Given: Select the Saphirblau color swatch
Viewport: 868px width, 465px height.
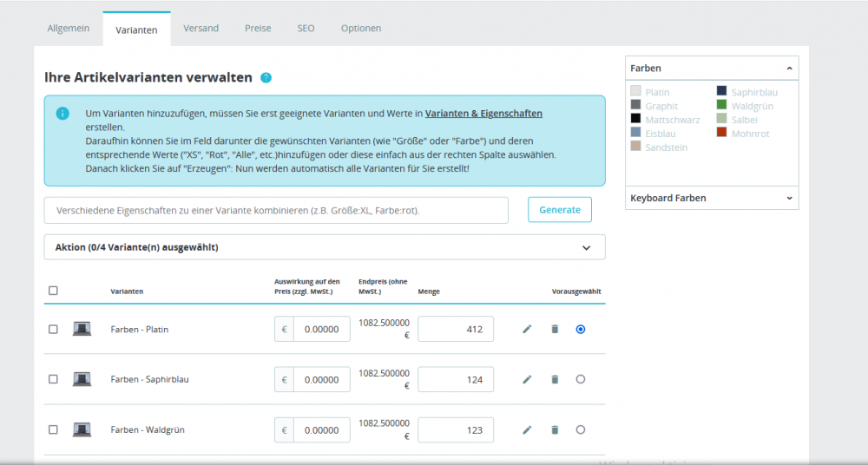Looking at the screenshot, I should (x=722, y=91).
